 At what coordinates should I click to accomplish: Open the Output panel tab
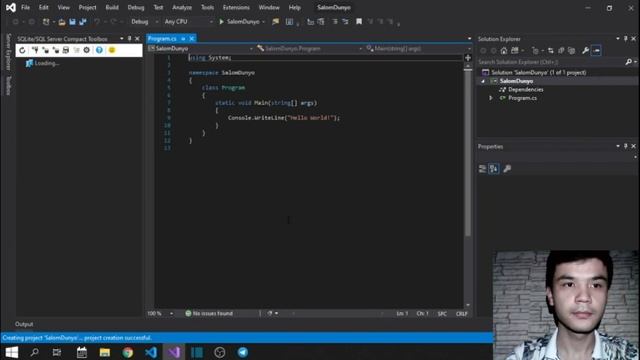point(24,324)
